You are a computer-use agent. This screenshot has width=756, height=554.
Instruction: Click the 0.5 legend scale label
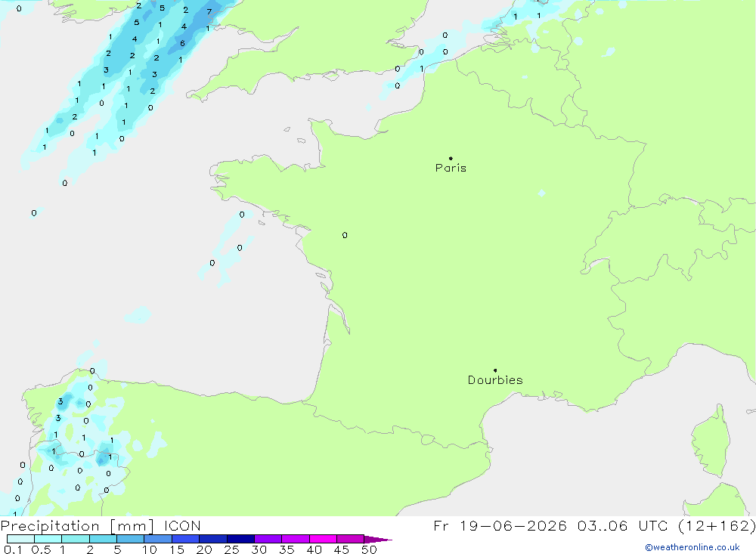pos(41,549)
